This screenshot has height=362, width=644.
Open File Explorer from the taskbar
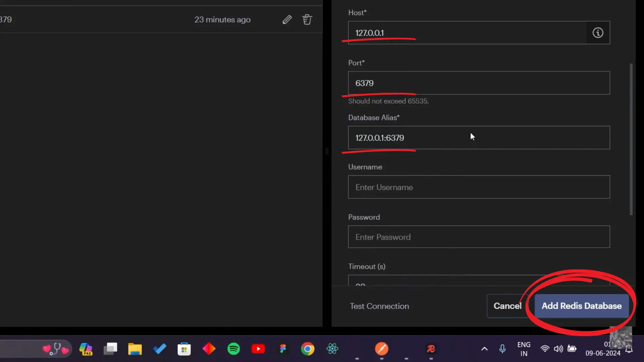click(x=135, y=349)
